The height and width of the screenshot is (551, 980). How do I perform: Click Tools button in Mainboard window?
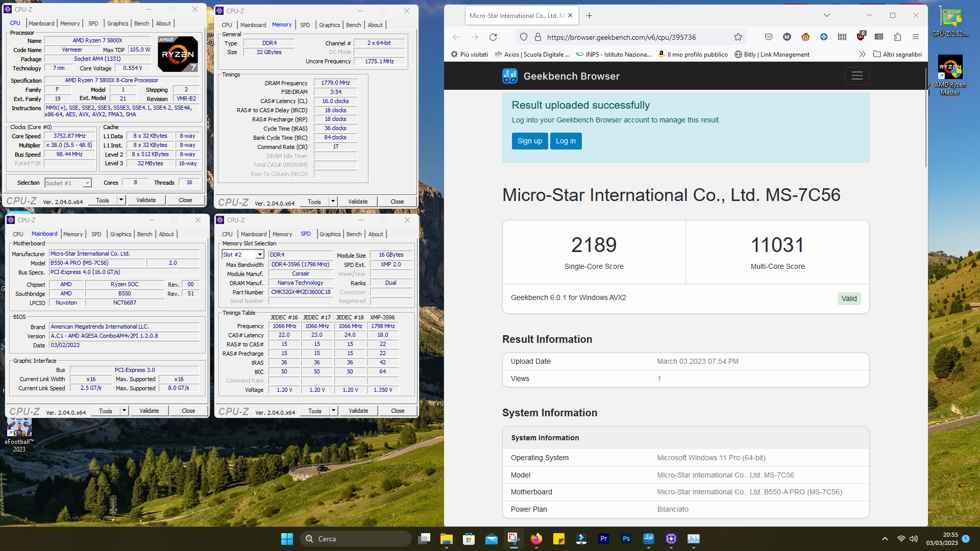coord(106,411)
